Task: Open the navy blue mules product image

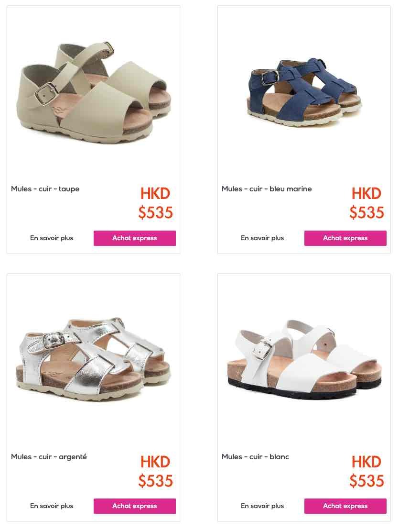Action: click(x=304, y=92)
